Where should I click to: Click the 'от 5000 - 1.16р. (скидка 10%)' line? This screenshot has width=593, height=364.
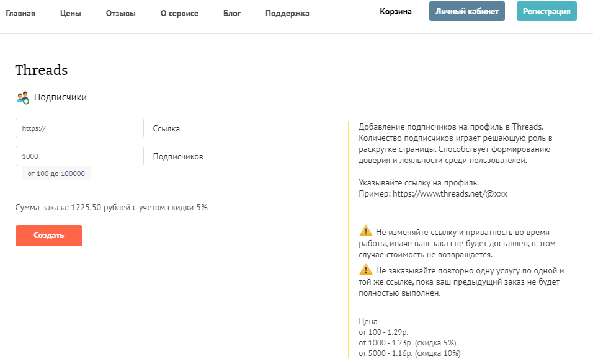tap(409, 353)
